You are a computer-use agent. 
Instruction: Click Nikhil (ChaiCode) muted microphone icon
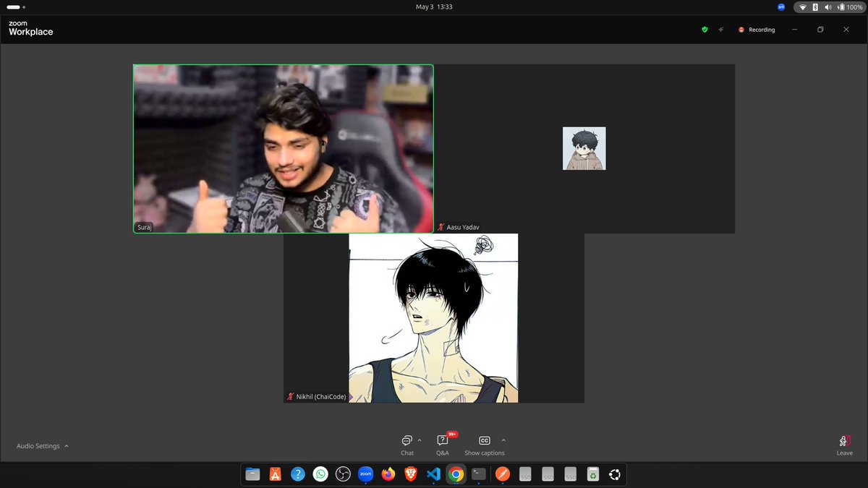click(291, 396)
